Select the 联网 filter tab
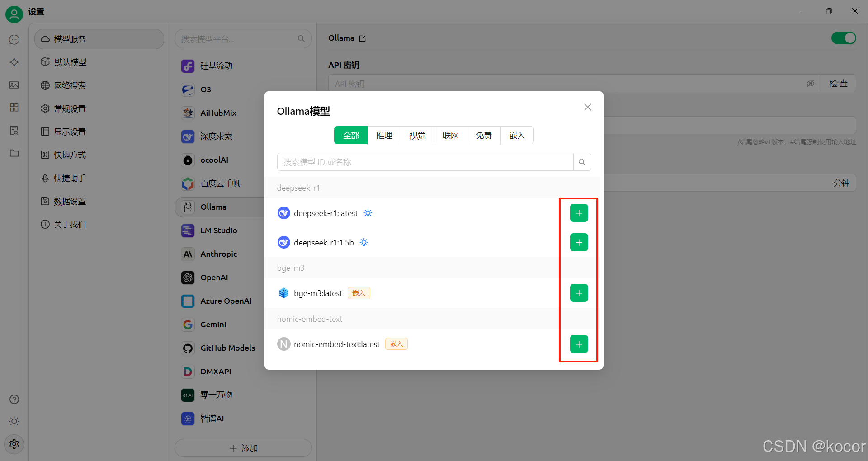The width and height of the screenshot is (868, 461). [451, 135]
